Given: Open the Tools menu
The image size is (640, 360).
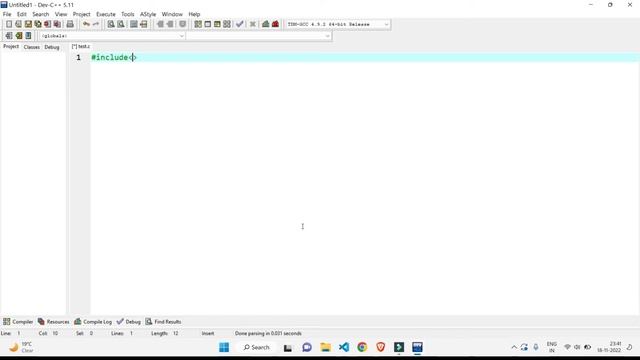Looking at the screenshot, I should tap(128, 14).
